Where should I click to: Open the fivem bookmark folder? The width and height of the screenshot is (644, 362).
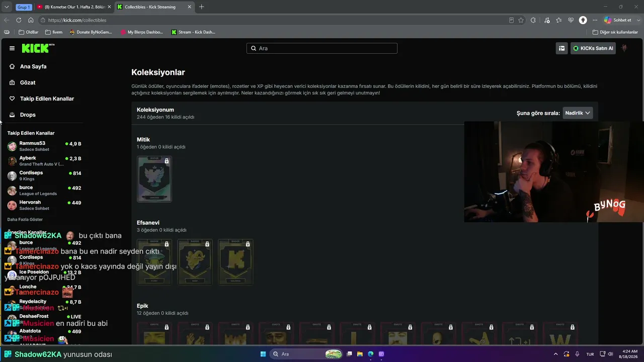tap(54, 32)
